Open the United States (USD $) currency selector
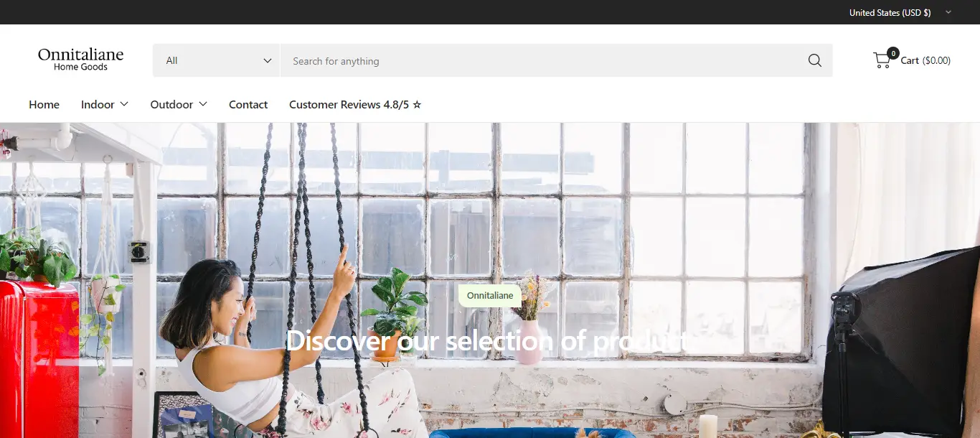The image size is (980, 438). point(900,12)
